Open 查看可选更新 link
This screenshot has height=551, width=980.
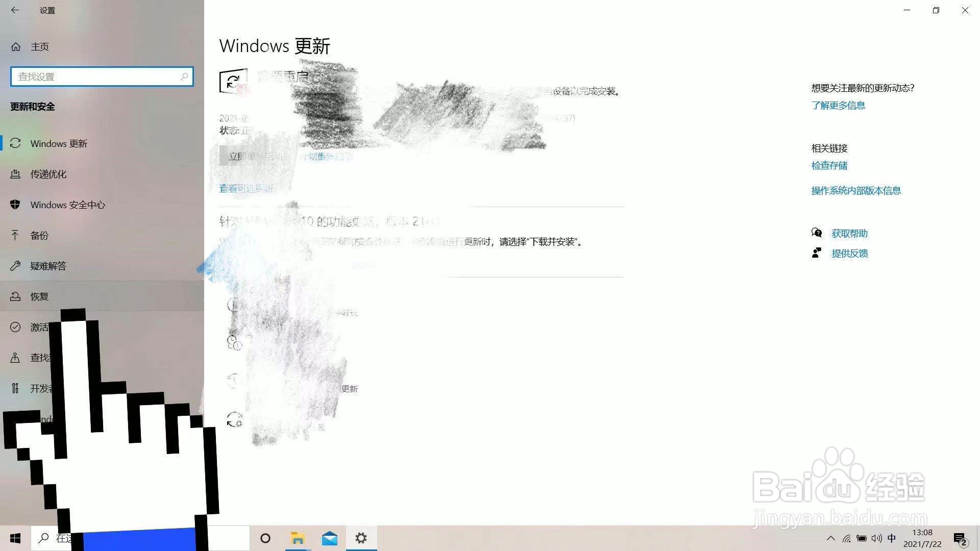(246, 188)
